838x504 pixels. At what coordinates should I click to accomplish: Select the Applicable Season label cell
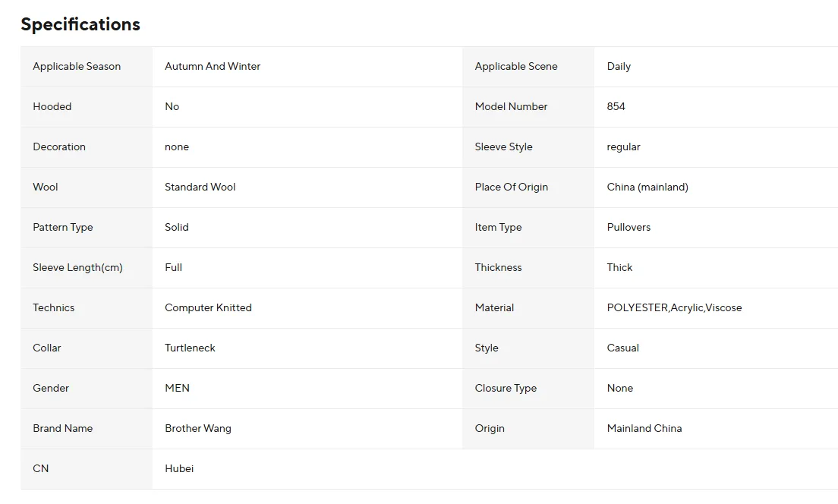coord(77,67)
